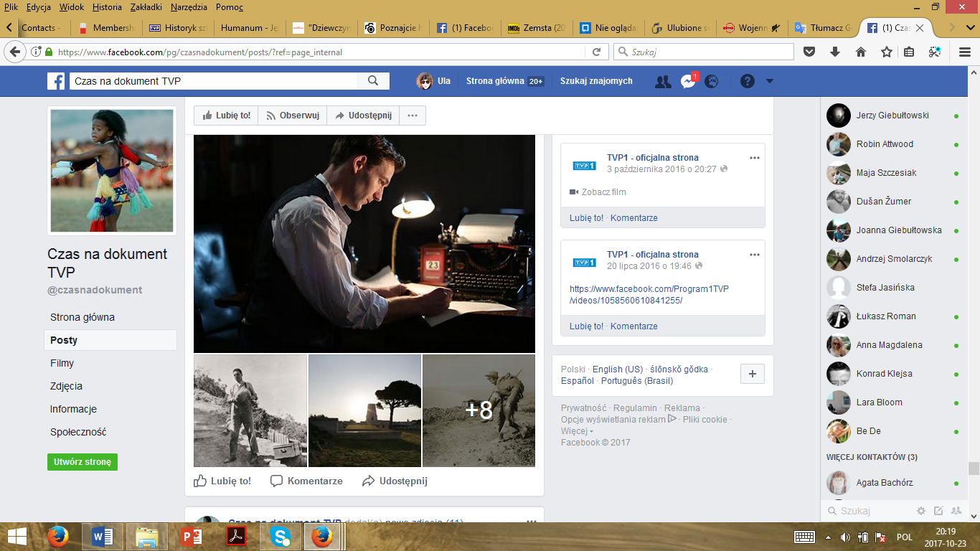This screenshot has width=980, height=551.
Task: Click the Obserwuj button
Action: [293, 116]
